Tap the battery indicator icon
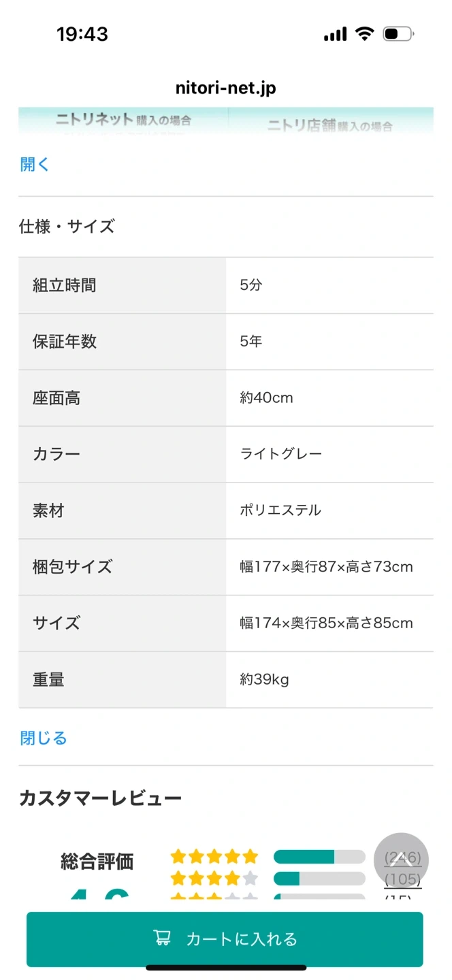452x980 pixels. point(399,33)
